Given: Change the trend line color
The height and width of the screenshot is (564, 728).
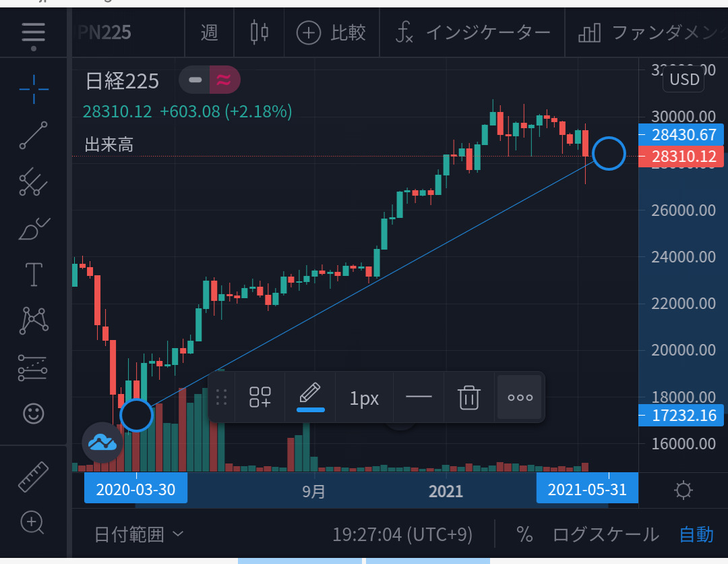Looking at the screenshot, I should (311, 398).
